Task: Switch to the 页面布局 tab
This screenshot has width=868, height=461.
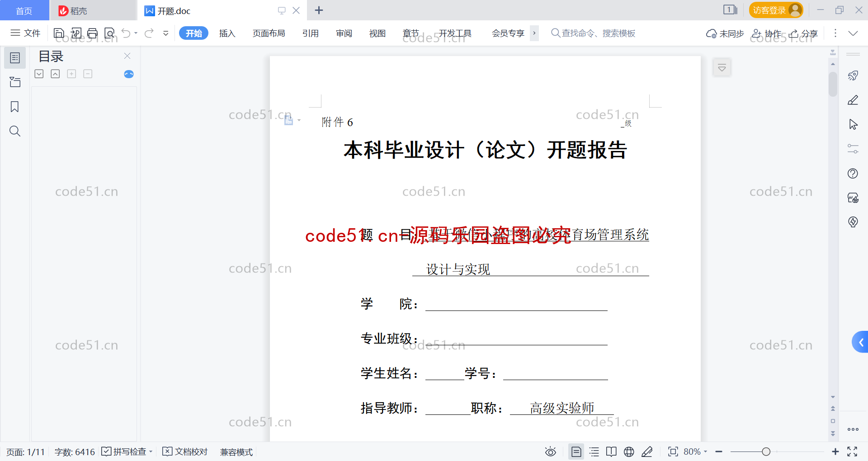Action: tap(269, 33)
